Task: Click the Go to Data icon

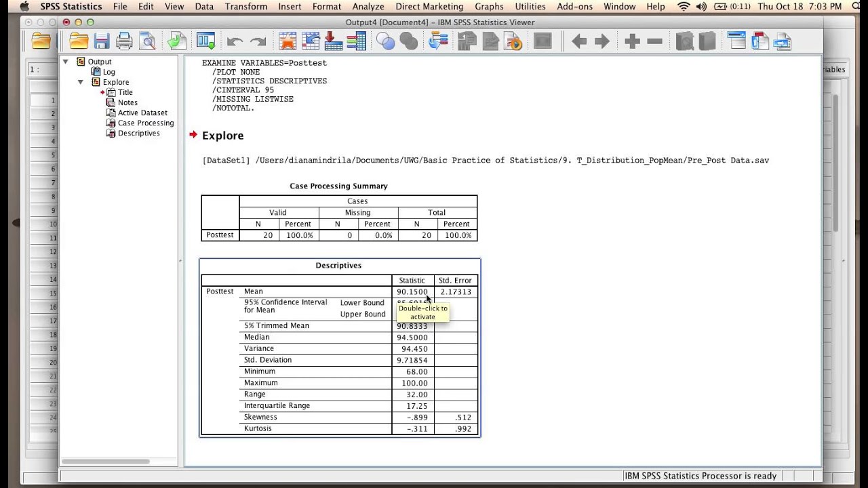Action: pyautogui.click(x=288, y=41)
